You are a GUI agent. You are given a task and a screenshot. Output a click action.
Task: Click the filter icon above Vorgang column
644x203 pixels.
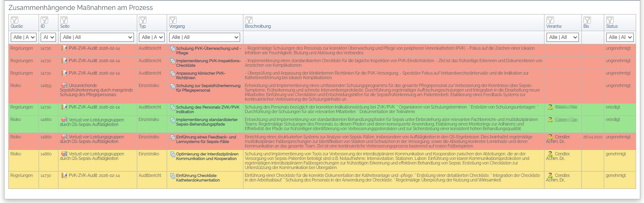[173, 20]
